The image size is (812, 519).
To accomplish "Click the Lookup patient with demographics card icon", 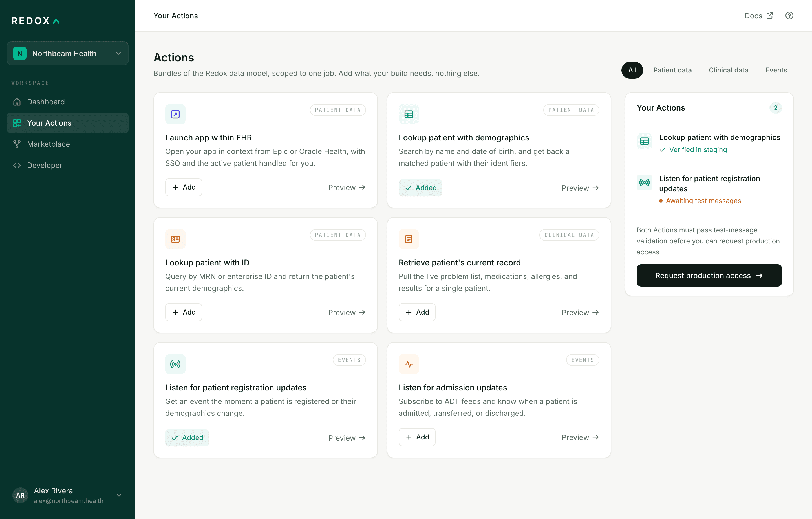I will coord(409,114).
